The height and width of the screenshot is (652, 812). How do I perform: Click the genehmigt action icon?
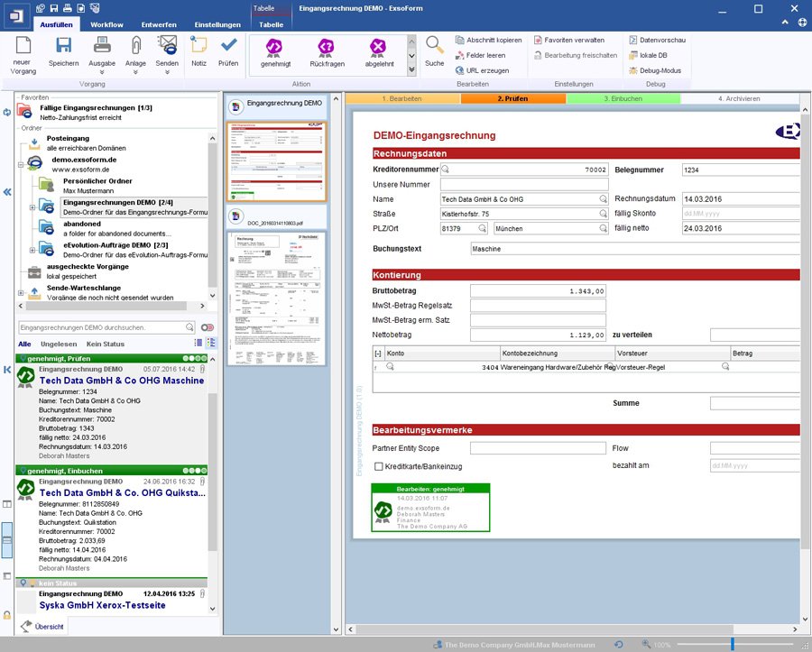click(x=274, y=48)
